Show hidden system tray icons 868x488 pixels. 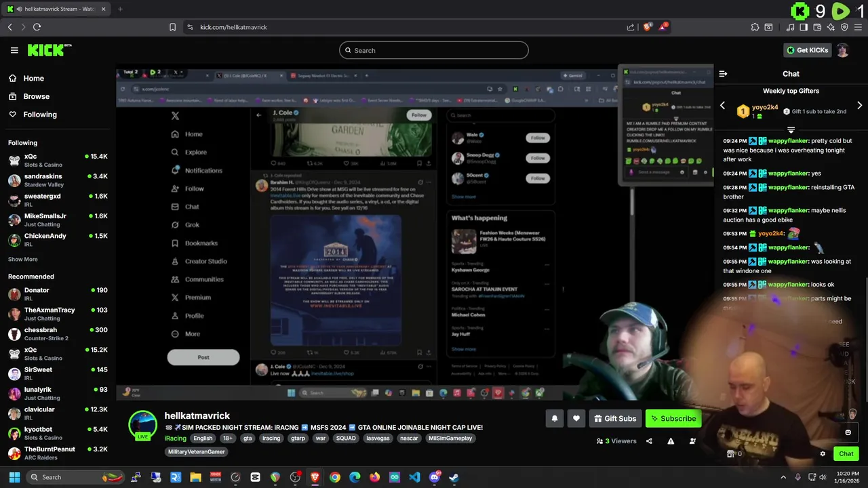click(785, 477)
